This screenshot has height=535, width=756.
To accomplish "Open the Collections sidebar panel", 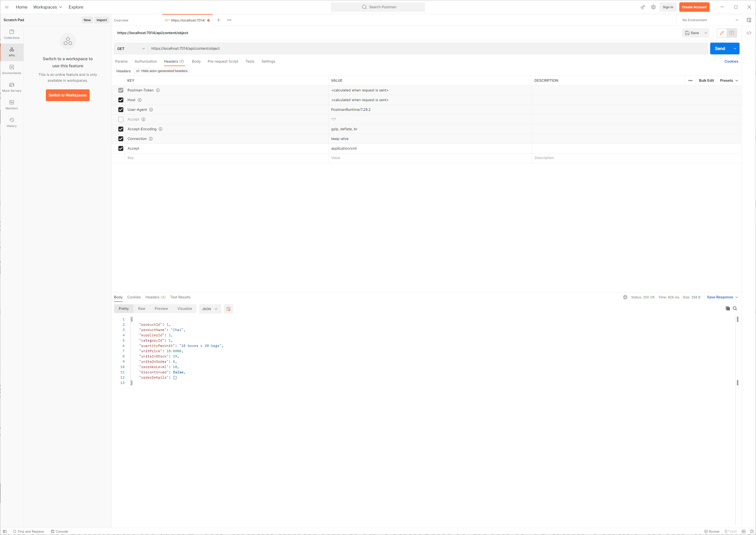I will (x=11, y=34).
